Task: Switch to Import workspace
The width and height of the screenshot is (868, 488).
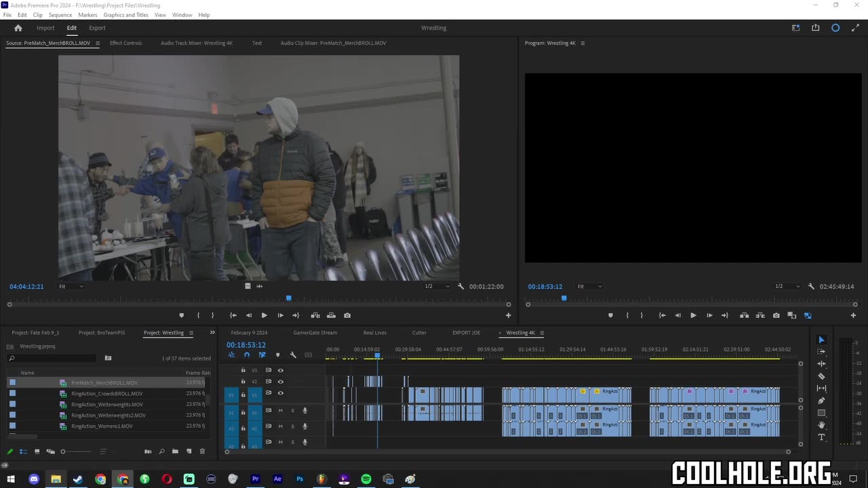Action: [x=45, y=28]
